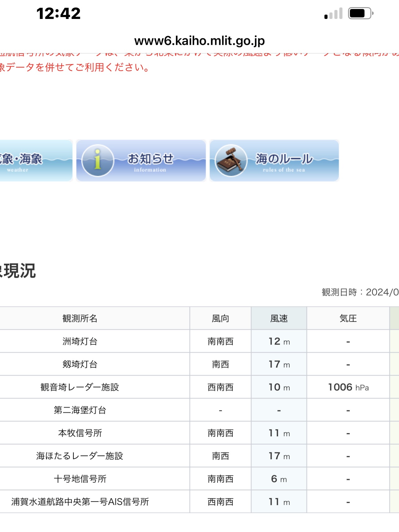
Task: Click the 現況 section heading
Action: coord(18,271)
